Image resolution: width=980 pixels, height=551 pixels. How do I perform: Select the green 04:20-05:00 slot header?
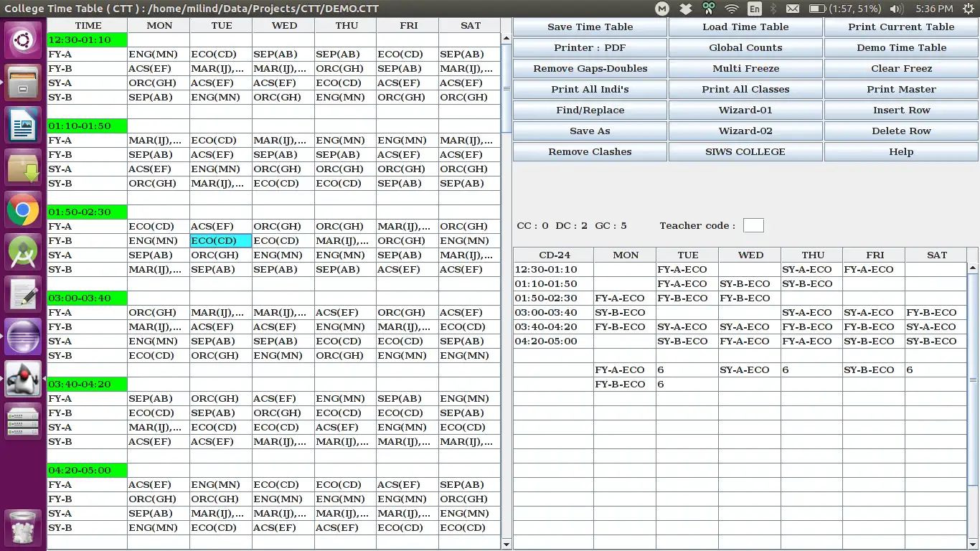[x=87, y=470]
